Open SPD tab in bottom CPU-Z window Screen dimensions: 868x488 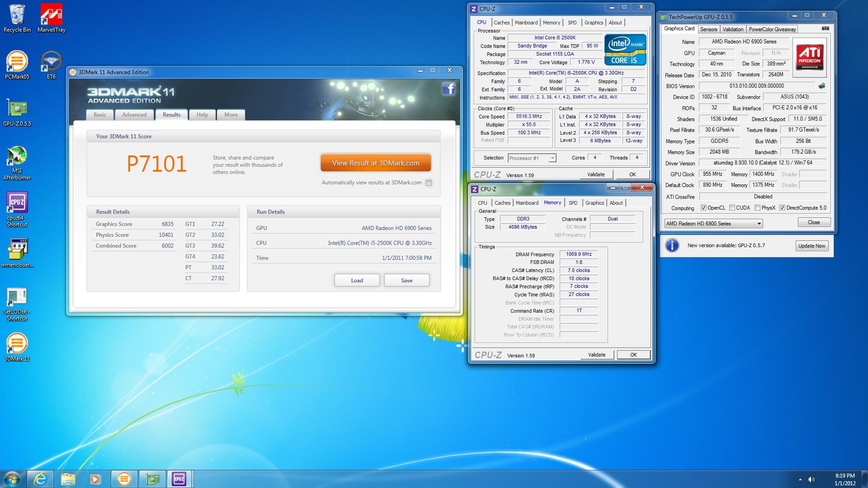[x=573, y=203]
